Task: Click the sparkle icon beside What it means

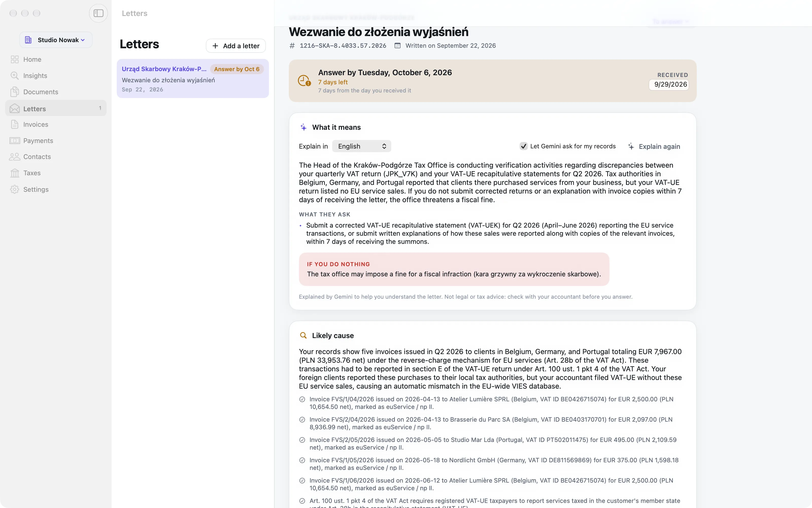Action: [303, 127]
